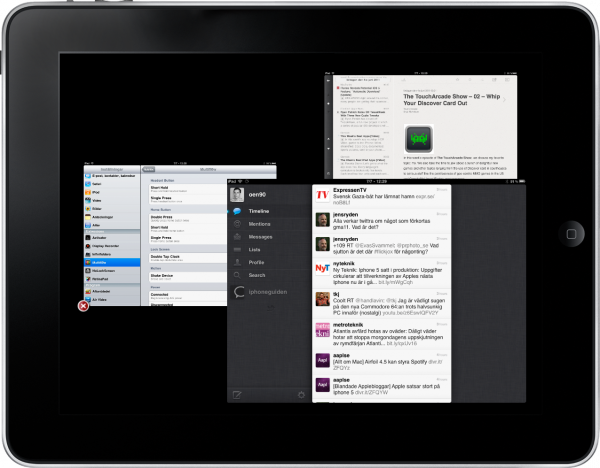Select Video in the Settings sidebar
The width and height of the screenshot is (600, 468).
[112, 201]
